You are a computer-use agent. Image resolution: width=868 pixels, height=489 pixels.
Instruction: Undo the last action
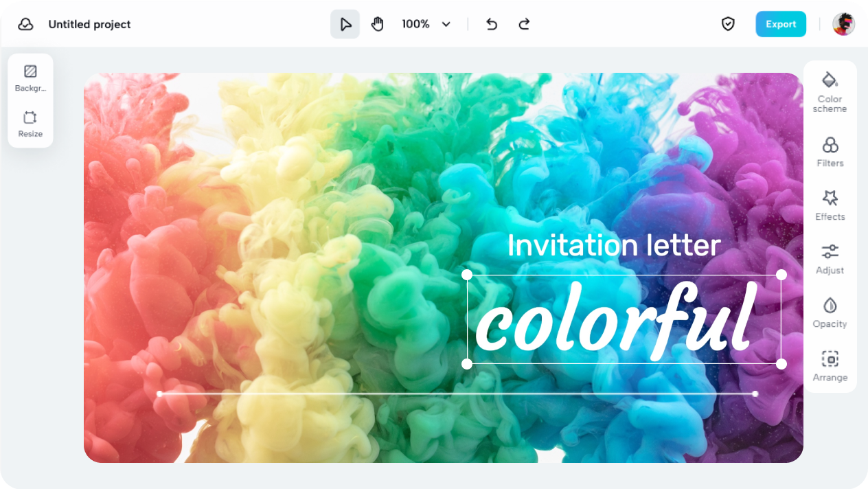pyautogui.click(x=491, y=23)
